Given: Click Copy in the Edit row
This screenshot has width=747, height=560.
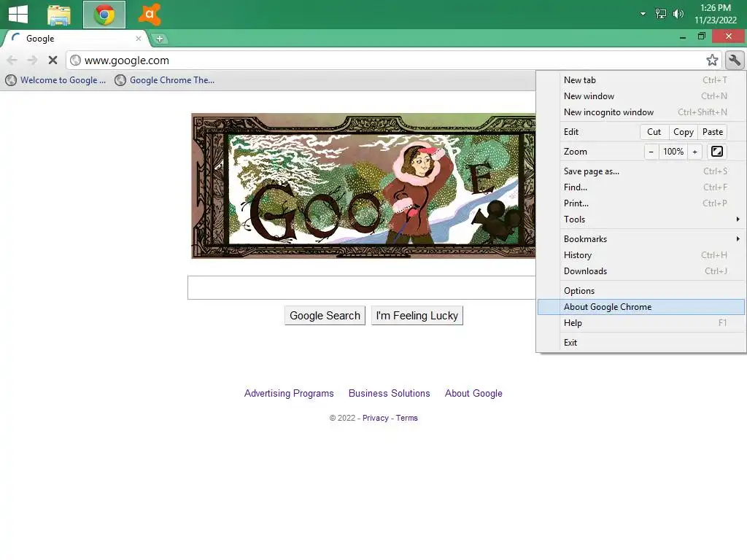Looking at the screenshot, I should pyautogui.click(x=683, y=132).
